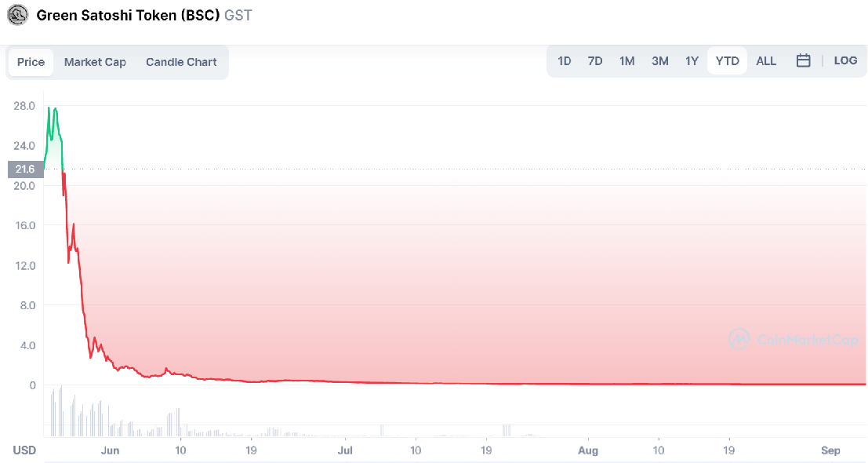Switch to the Market Cap tab
Image resolution: width=868 pixels, height=463 pixels.
pyautogui.click(x=95, y=62)
